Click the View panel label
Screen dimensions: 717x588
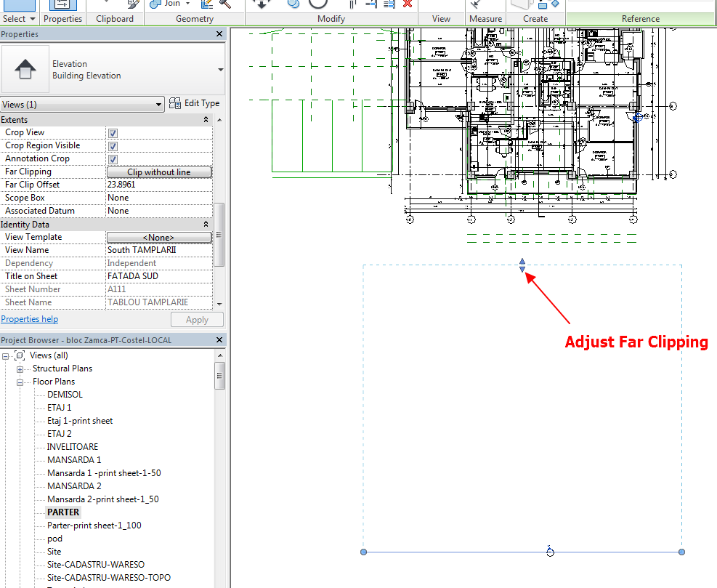tap(441, 19)
